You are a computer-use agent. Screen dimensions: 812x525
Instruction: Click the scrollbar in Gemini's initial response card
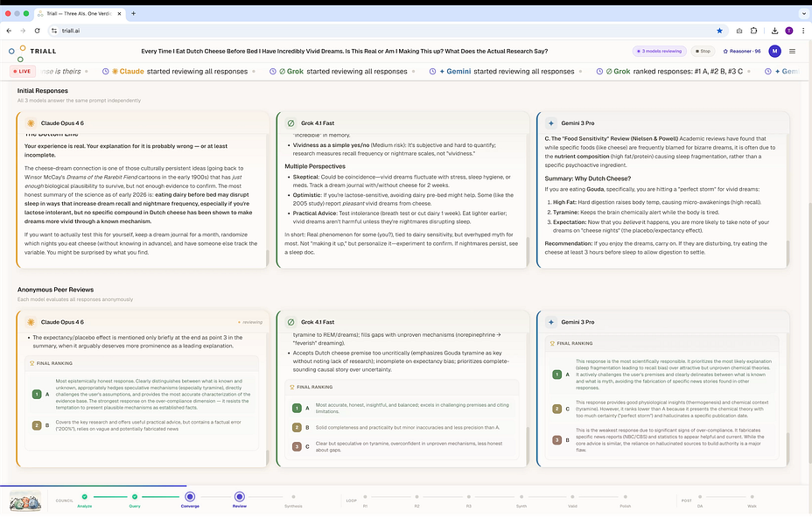coord(787,253)
